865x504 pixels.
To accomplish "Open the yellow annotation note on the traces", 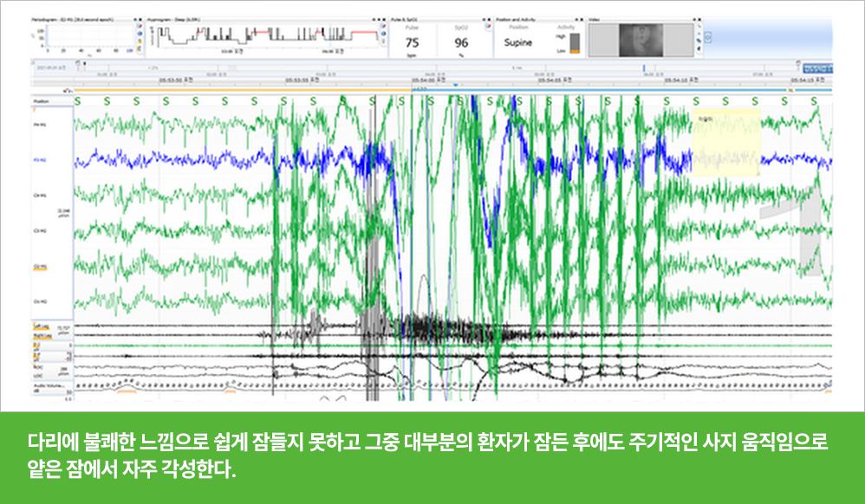I will pyautogui.click(x=726, y=142).
